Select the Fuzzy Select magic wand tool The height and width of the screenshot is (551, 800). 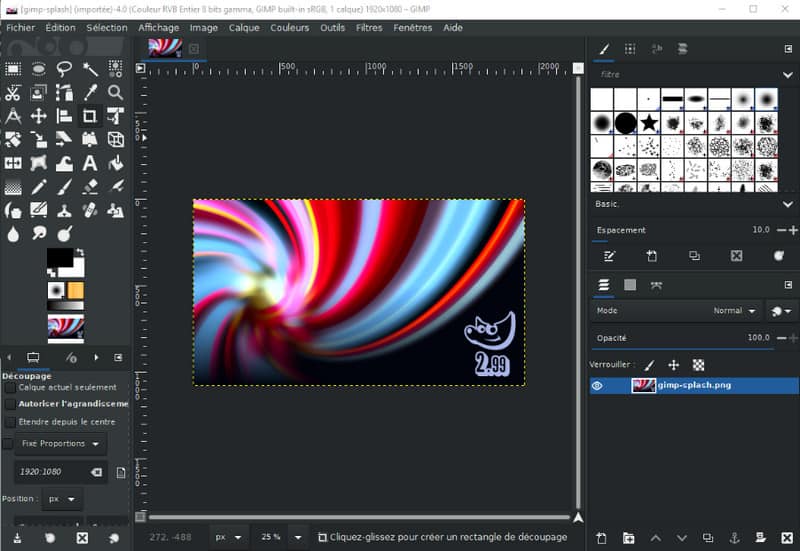pos(90,68)
